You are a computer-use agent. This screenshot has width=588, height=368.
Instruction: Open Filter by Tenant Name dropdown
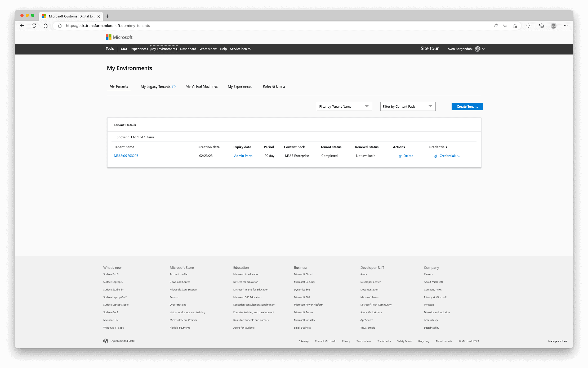(x=344, y=106)
